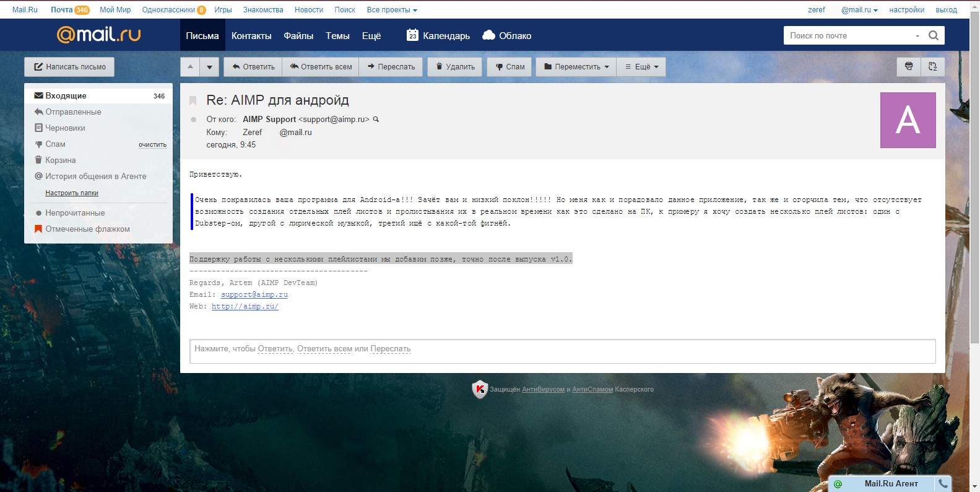
Task: Open http://aimp.ru/ link in message
Action: (x=245, y=306)
